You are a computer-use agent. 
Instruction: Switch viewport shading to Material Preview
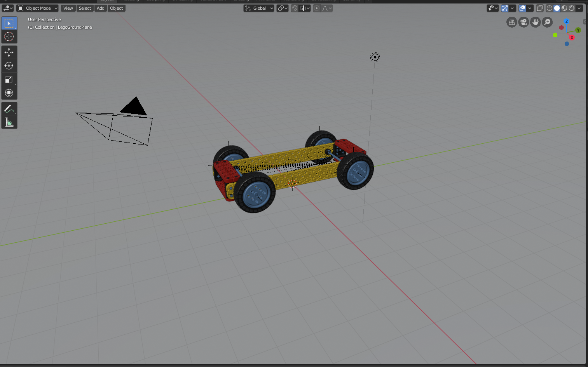click(x=564, y=8)
